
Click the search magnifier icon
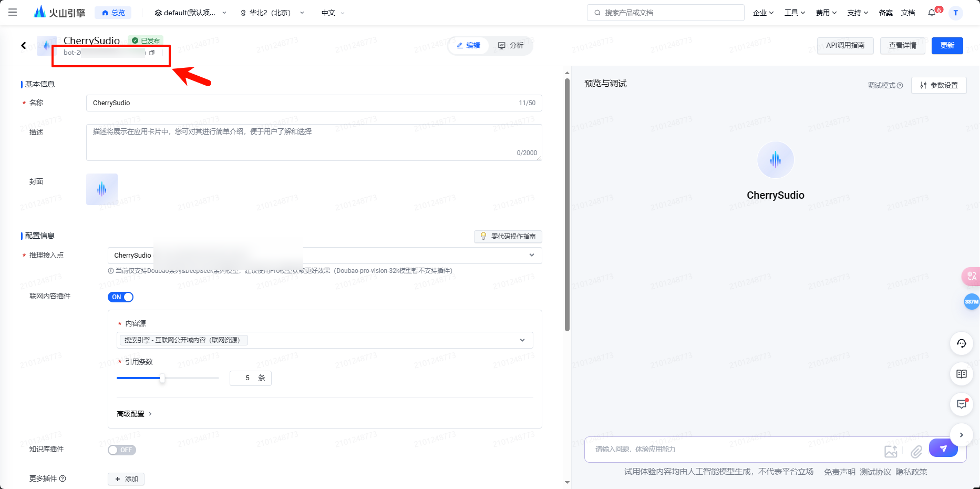[597, 13]
